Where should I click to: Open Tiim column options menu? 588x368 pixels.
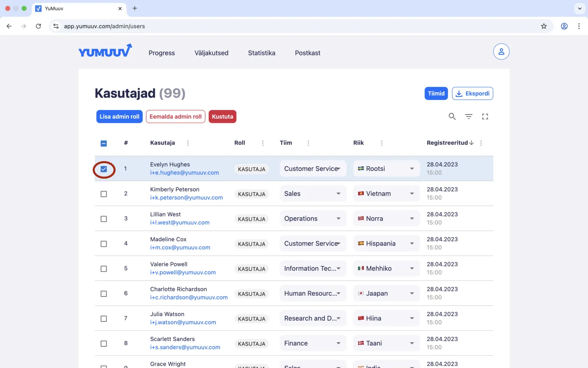(x=308, y=143)
